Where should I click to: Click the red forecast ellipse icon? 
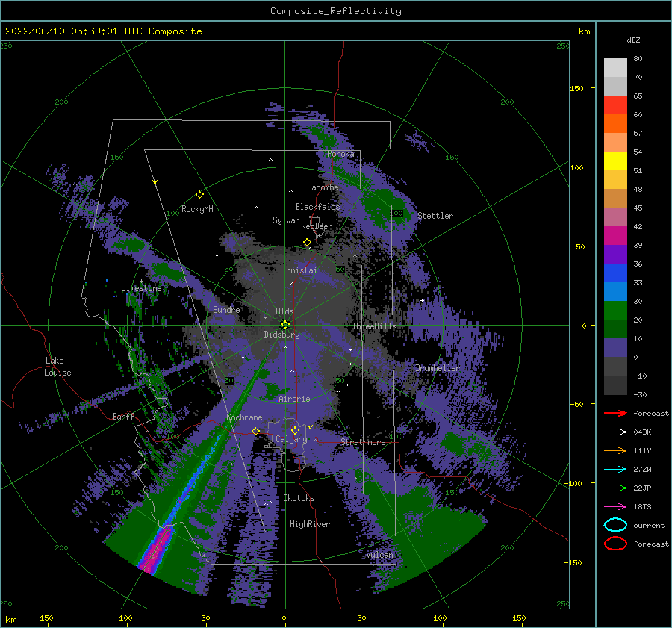click(615, 544)
